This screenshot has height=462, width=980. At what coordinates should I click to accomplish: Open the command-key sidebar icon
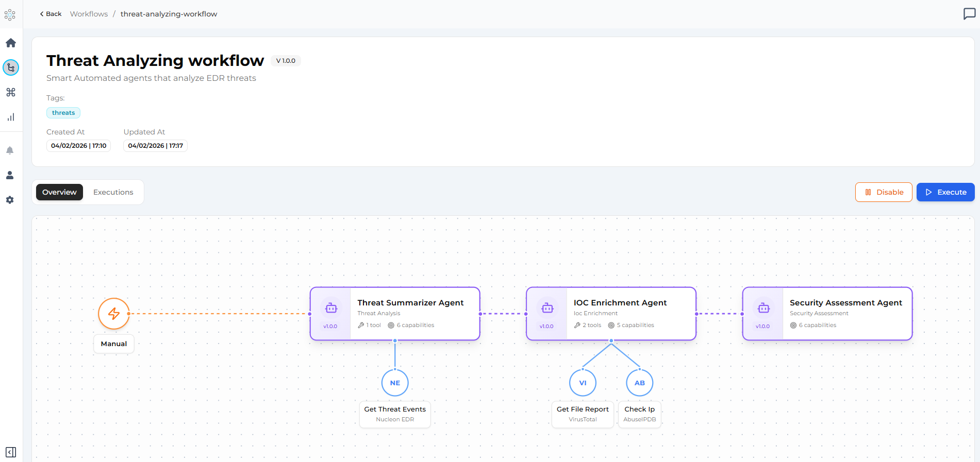click(11, 92)
